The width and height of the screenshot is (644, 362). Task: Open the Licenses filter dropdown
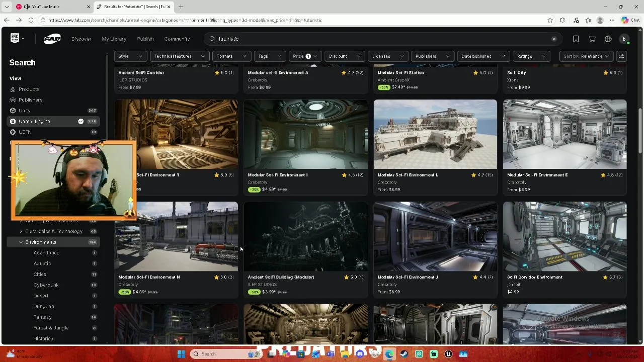(x=387, y=56)
